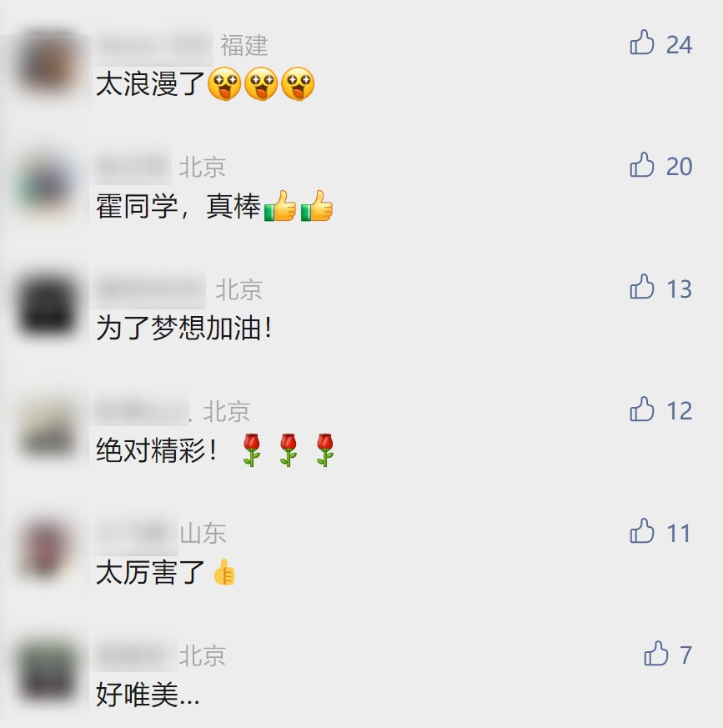Like the comment '太浪漫了'
This screenshot has width=723, height=728.
click(642, 43)
